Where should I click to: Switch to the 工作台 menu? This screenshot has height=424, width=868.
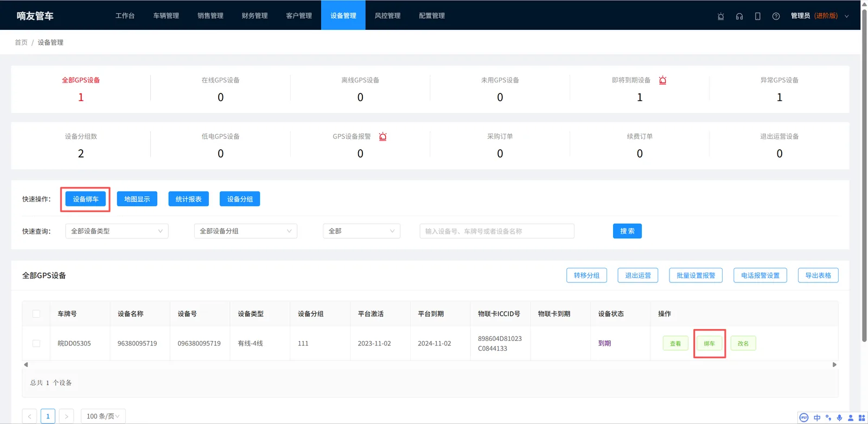pos(125,16)
